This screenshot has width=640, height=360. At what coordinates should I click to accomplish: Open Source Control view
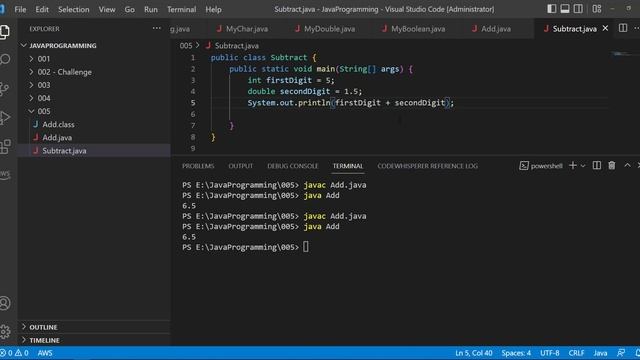click(5, 89)
